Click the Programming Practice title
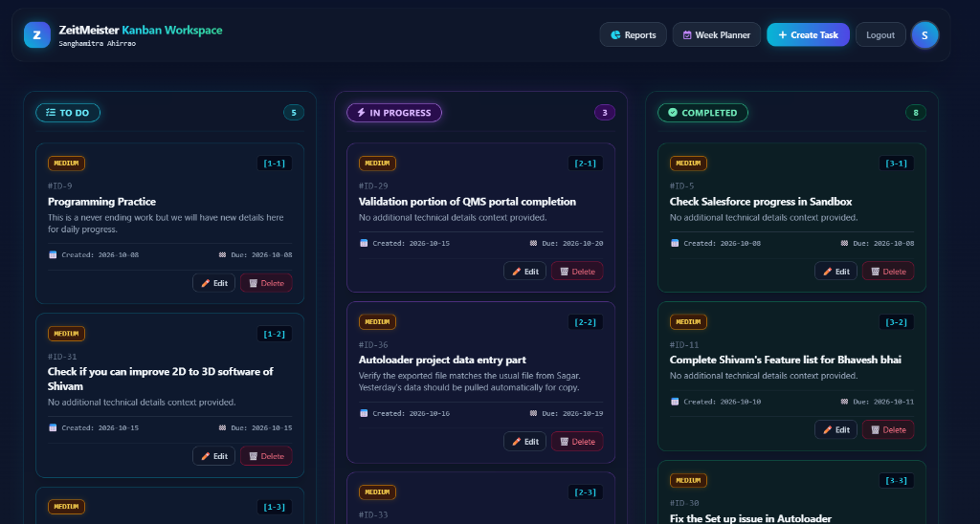Screen dimensions: 980x524 click(x=101, y=201)
